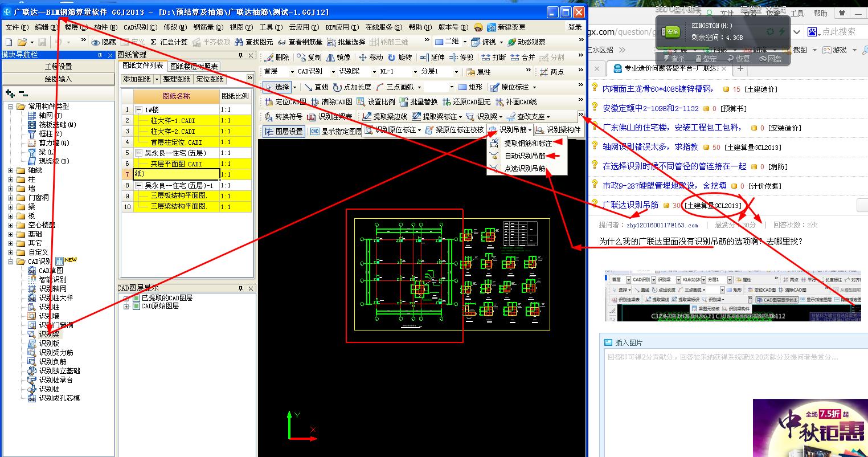The image size is (868, 457).
Task: Click the 定位CAD图 tool
Action: pos(285,102)
